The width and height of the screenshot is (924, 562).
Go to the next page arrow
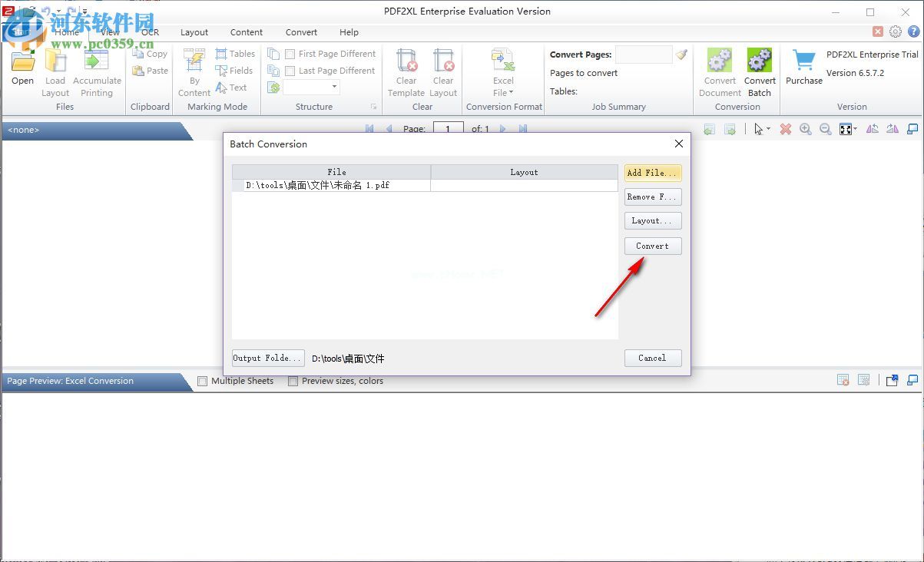pos(503,129)
